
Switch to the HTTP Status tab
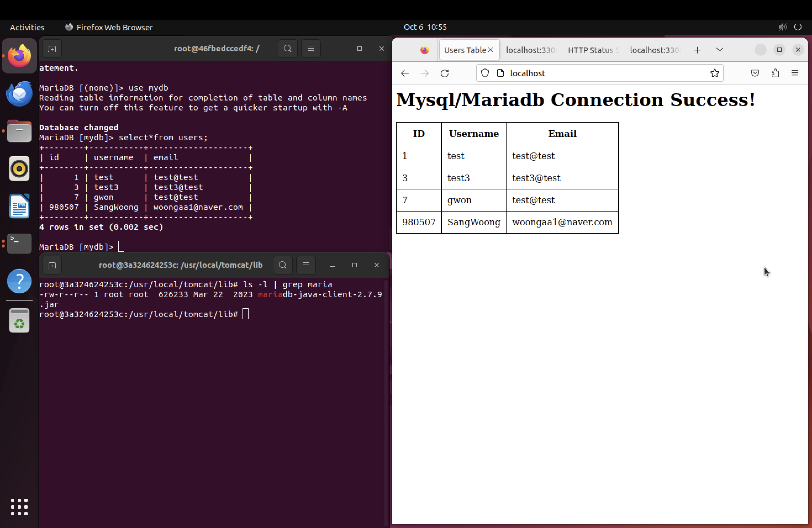point(592,50)
